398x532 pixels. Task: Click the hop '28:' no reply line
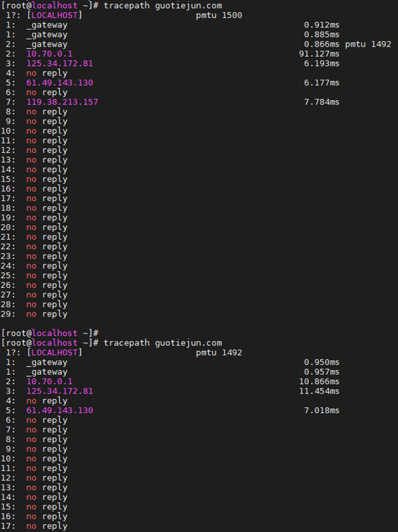click(34, 304)
